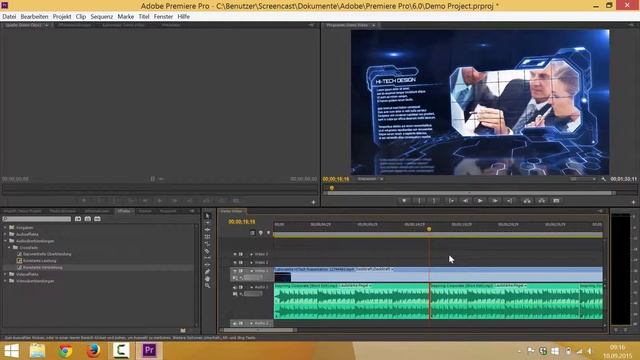Select the Ripple Edit tool
Image resolution: width=640 pixels, height=360 pixels.
tap(207, 230)
